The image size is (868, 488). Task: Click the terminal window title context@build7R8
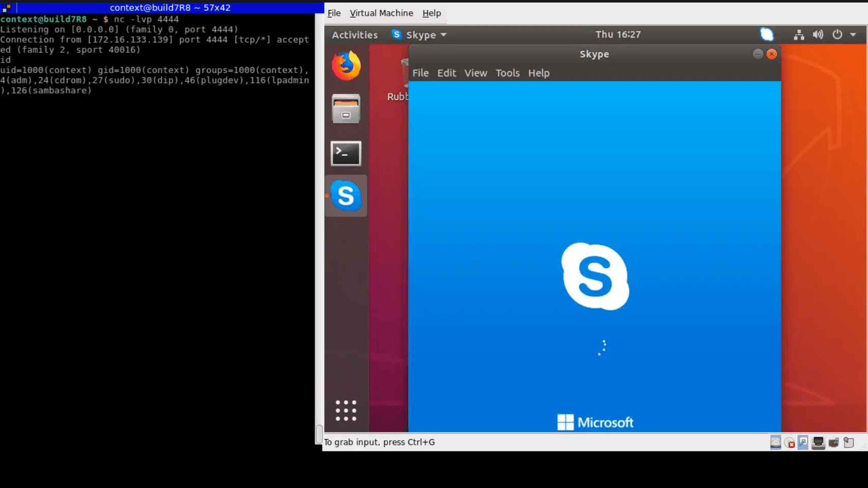pos(170,8)
